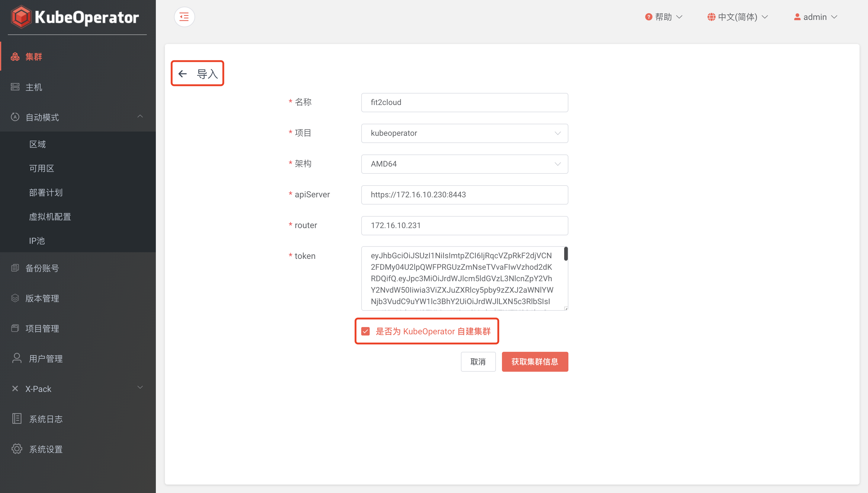
Task: Click the red help question mark icon
Action: [x=648, y=17]
